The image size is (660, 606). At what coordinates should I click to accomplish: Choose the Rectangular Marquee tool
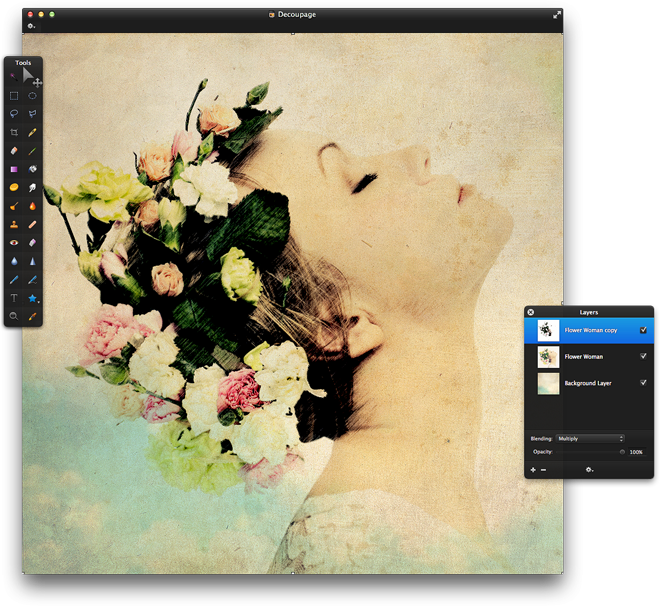click(x=14, y=96)
